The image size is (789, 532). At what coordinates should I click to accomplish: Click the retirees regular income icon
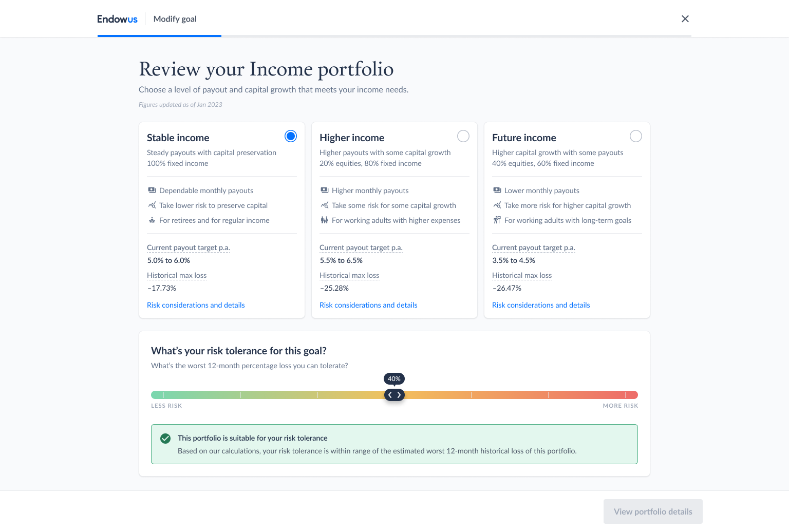[x=152, y=220]
